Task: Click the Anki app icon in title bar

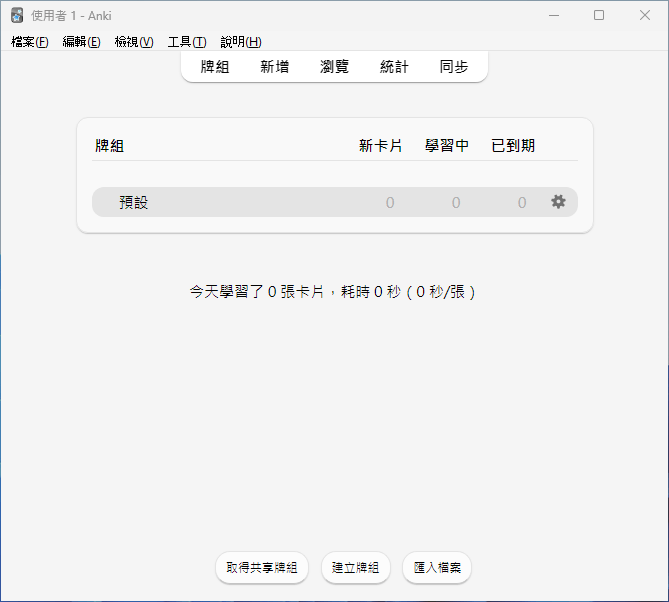Action: [17, 15]
